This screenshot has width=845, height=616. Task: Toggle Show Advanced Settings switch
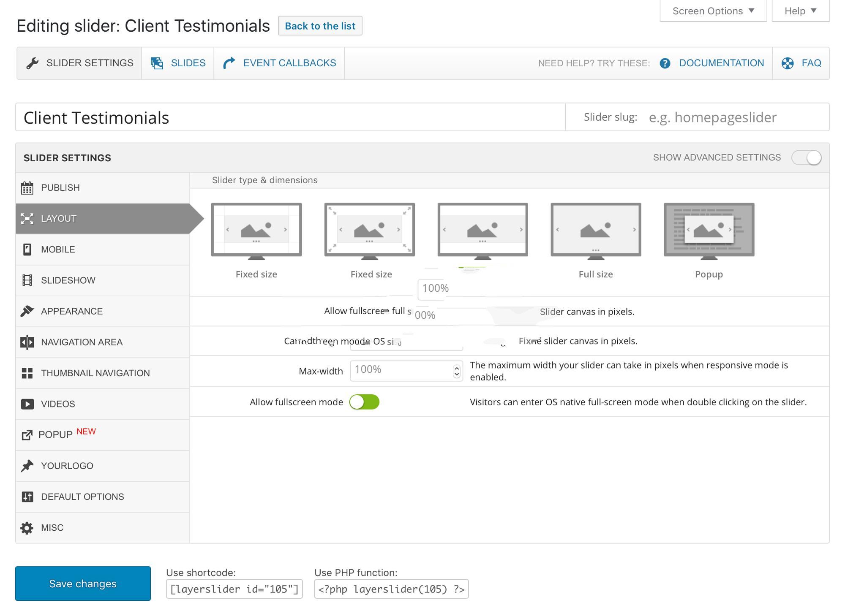click(x=806, y=157)
